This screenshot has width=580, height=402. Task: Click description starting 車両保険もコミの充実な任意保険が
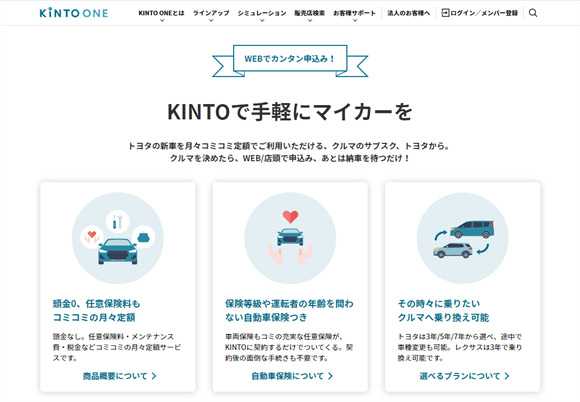click(289, 347)
